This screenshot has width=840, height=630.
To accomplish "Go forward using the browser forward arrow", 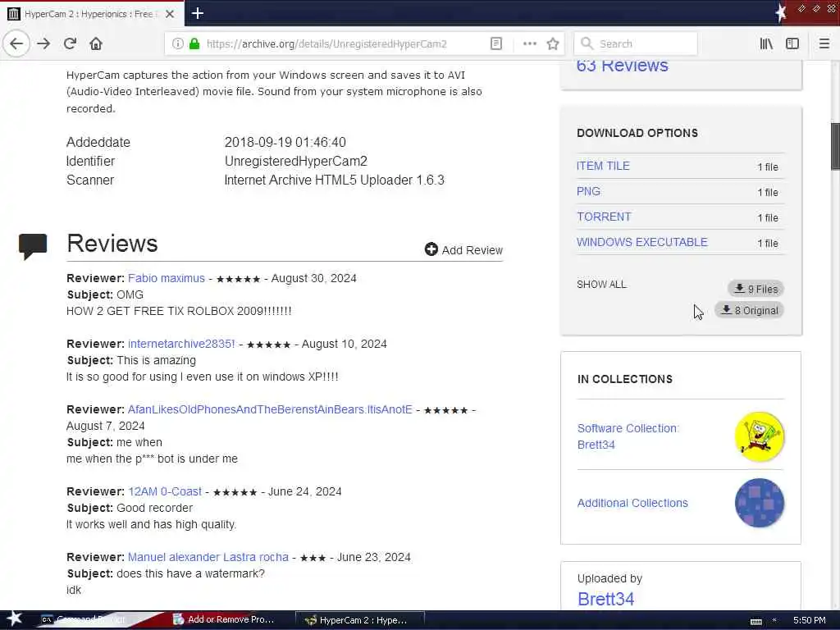I will (x=43, y=44).
